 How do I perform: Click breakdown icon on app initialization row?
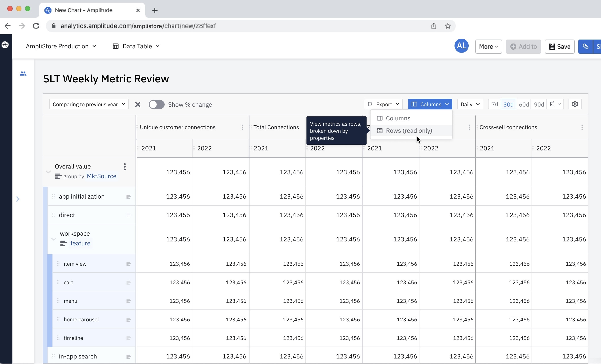(x=129, y=197)
